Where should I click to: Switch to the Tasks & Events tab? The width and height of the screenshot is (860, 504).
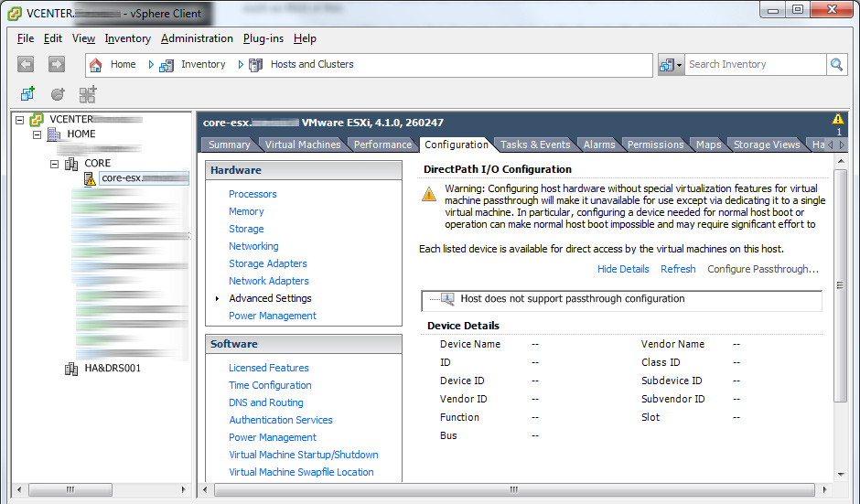[x=535, y=145]
